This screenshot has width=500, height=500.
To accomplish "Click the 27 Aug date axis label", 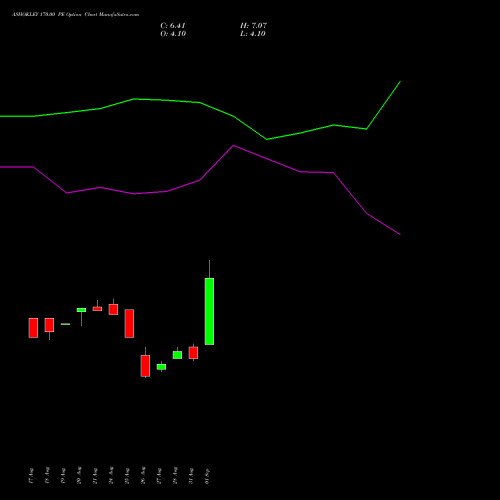I will (x=159, y=476).
